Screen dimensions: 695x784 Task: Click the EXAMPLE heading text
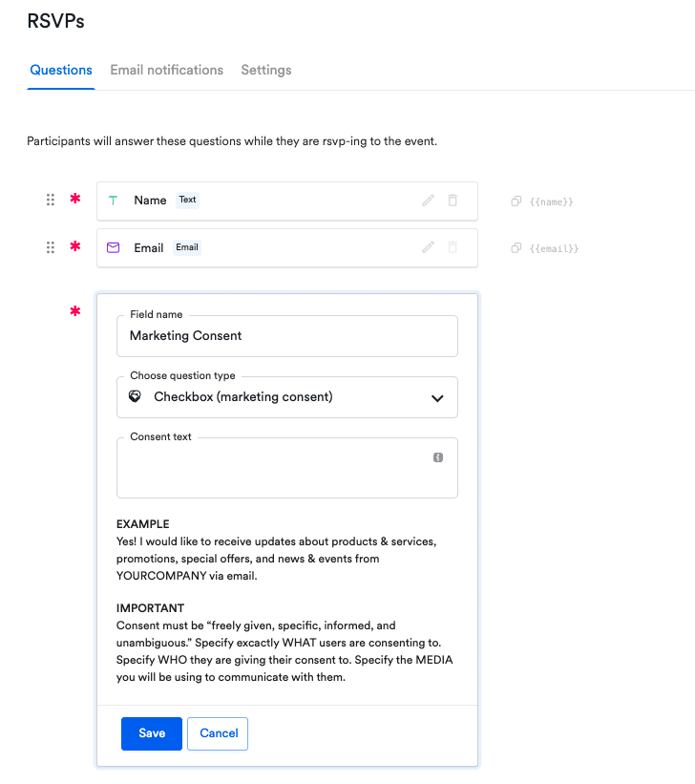click(143, 524)
